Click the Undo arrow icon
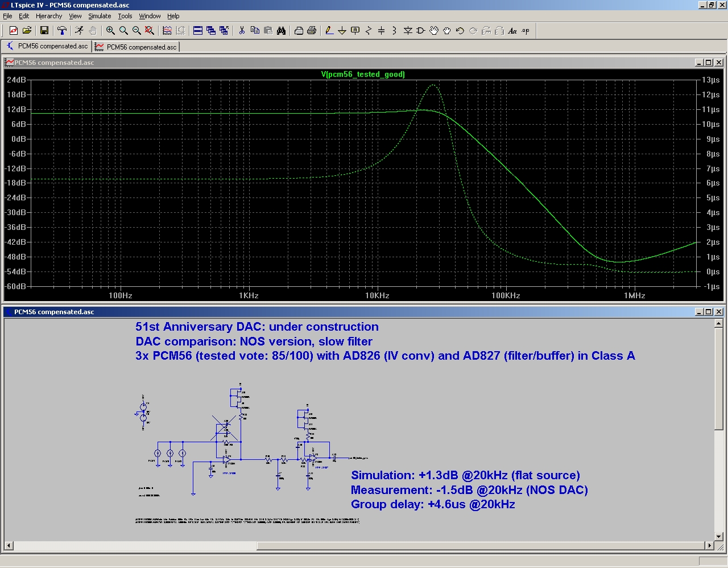 pyautogui.click(x=460, y=31)
